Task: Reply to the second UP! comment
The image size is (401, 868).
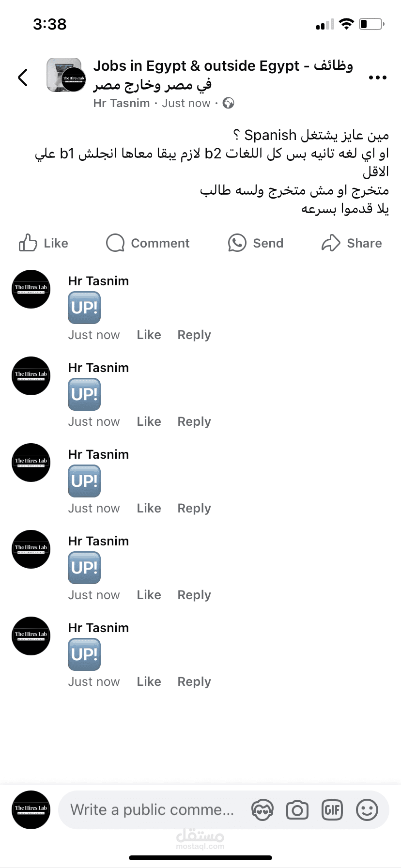Action: (x=194, y=421)
